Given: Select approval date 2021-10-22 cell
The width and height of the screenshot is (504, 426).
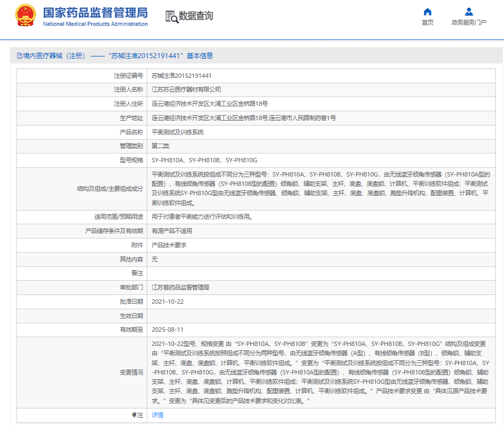Looking at the screenshot, I should click(168, 302).
